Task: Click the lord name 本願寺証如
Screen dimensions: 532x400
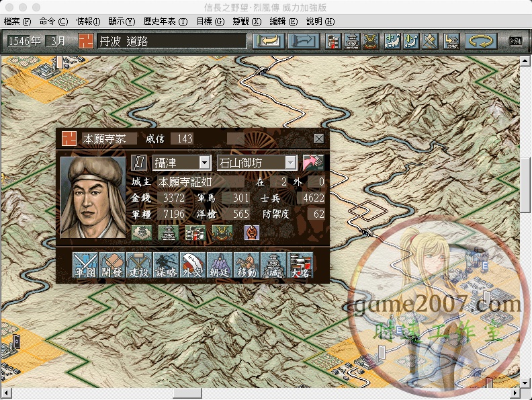Action: [200, 182]
